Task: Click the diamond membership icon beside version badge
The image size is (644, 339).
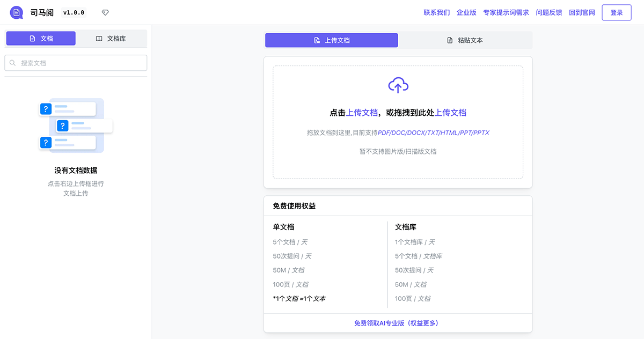Action: tap(105, 12)
